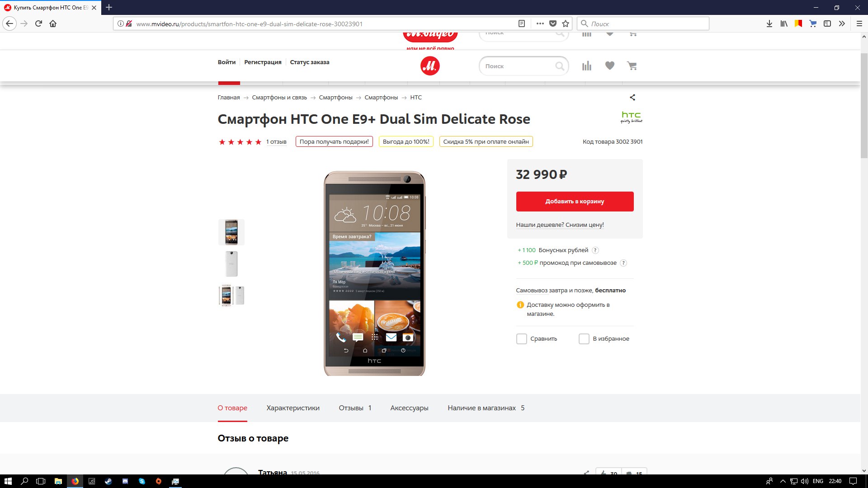Click Скидка 5% при оплате онлайн badge

[486, 142]
